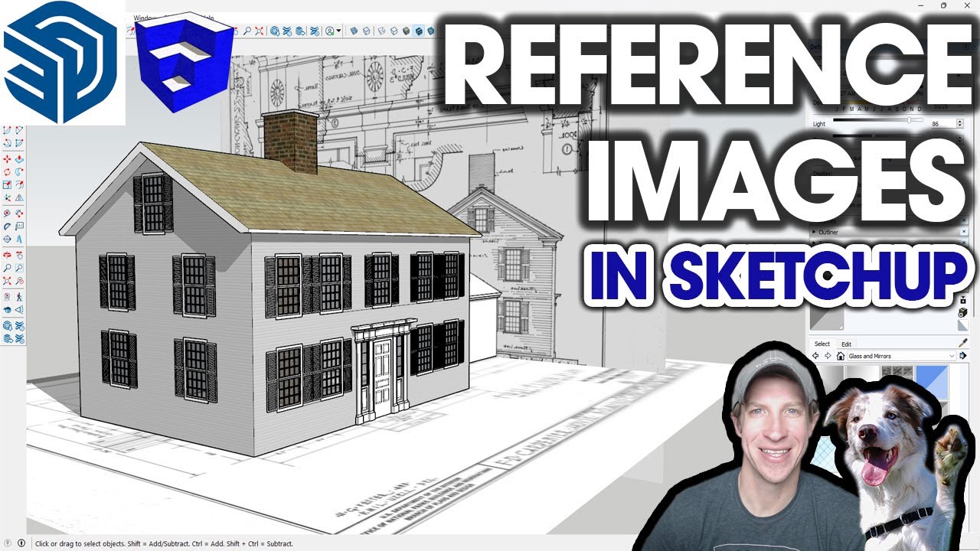
Task: Click the Light value stepper arrows
Action: tap(960, 123)
